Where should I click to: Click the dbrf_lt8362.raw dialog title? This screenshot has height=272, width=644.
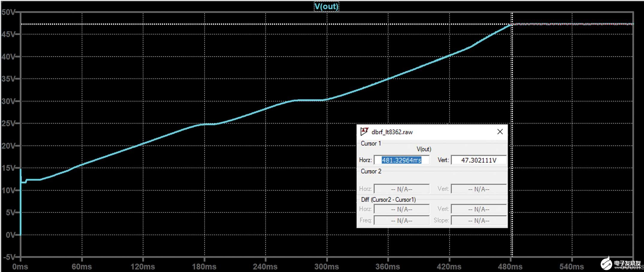[x=392, y=132]
